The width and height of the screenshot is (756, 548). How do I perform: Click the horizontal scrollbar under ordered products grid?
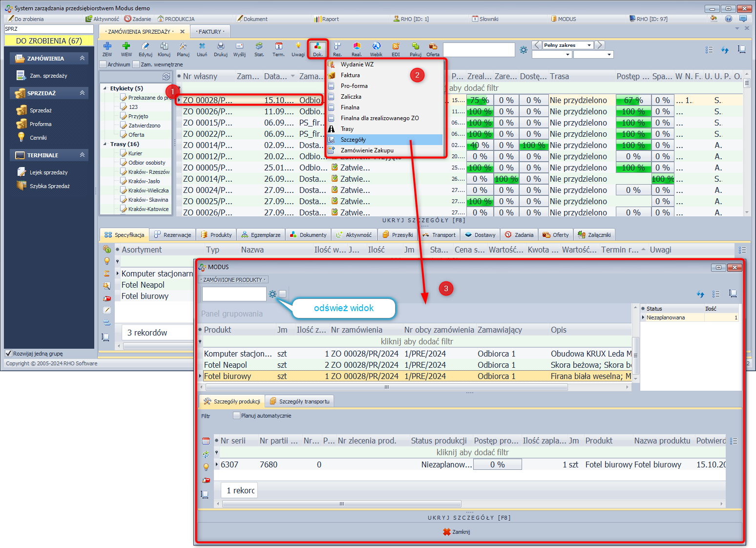pyautogui.click(x=386, y=387)
